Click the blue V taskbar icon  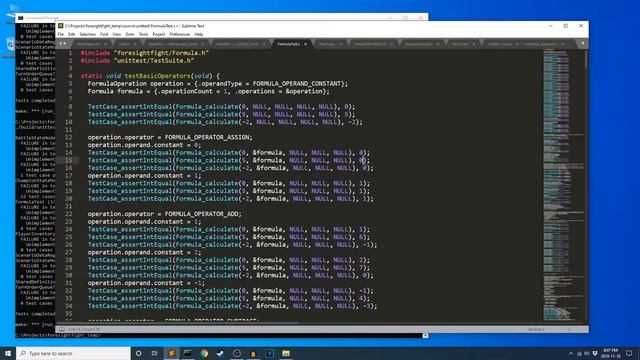pos(269,353)
